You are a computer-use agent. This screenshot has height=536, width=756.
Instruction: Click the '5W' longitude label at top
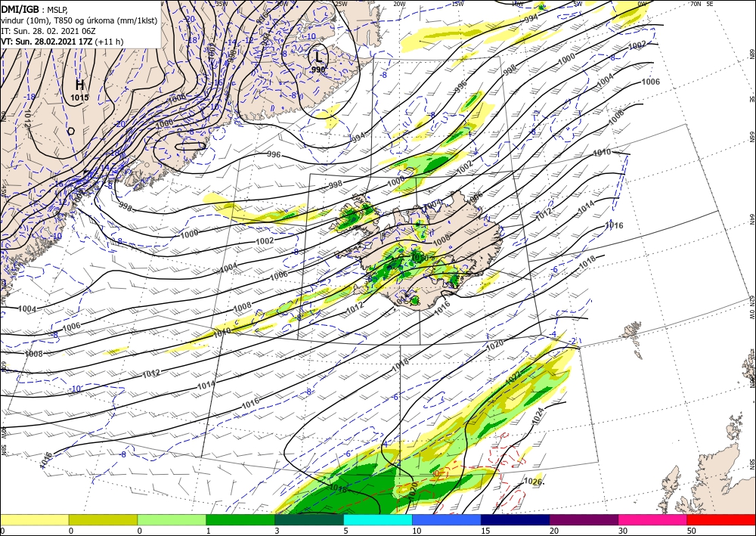click(x=578, y=4)
